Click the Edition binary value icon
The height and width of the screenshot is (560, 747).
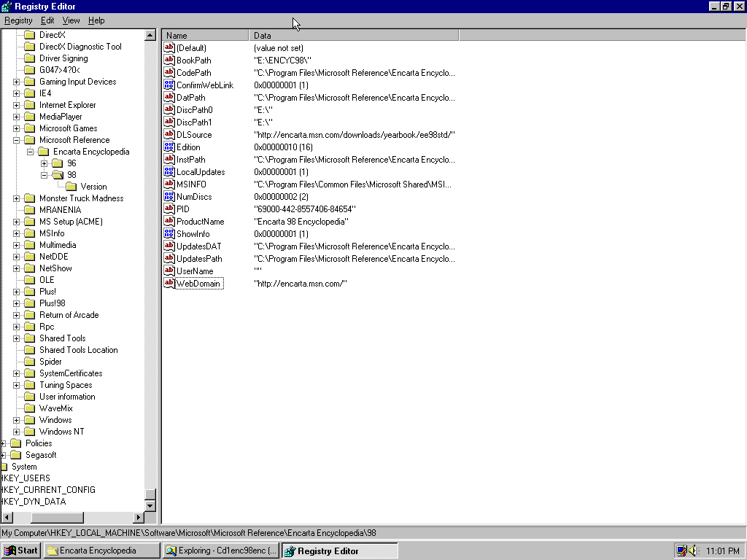tap(169, 147)
